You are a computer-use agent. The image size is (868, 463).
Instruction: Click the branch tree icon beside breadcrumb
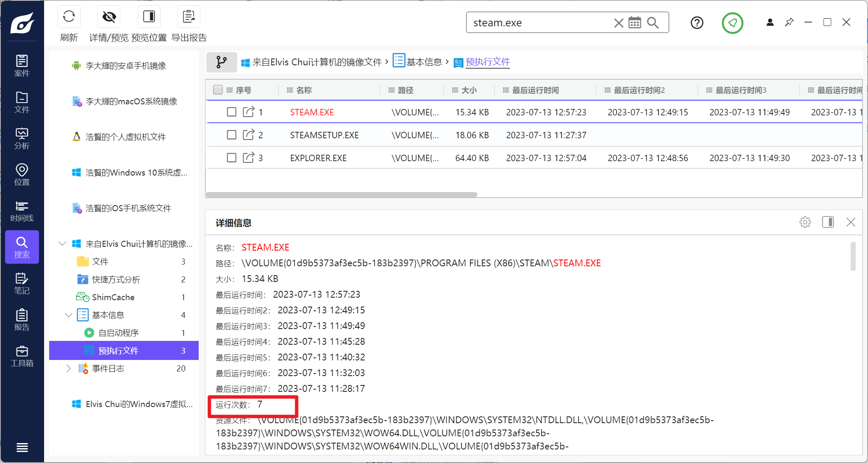[221, 62]
